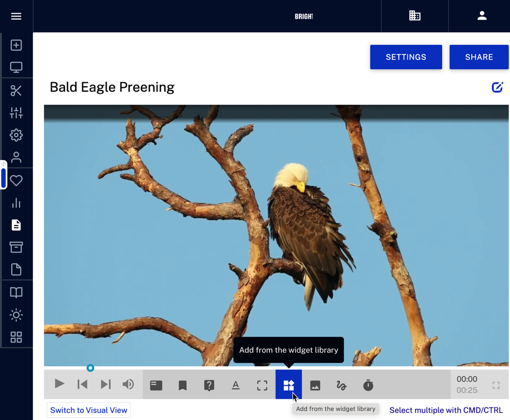This screenshot has height=420, width=510.
Task: Click the bookmark icon in player toolbar
Action: (182, 385)
